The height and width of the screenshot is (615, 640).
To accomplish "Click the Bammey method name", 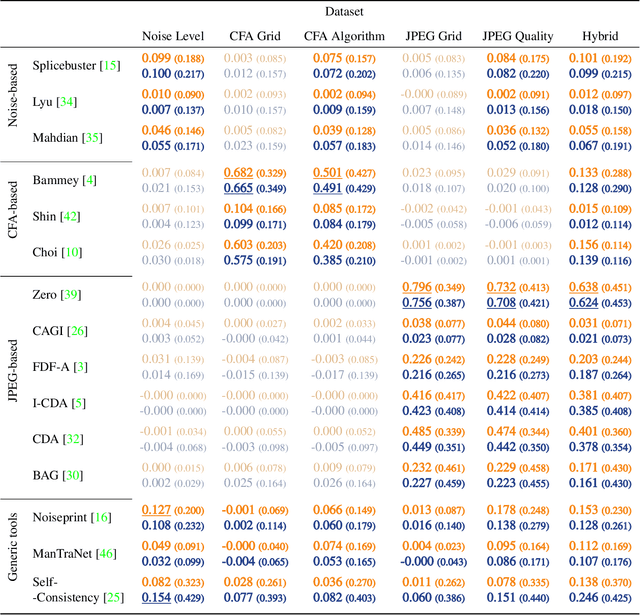I will (56, 180).
